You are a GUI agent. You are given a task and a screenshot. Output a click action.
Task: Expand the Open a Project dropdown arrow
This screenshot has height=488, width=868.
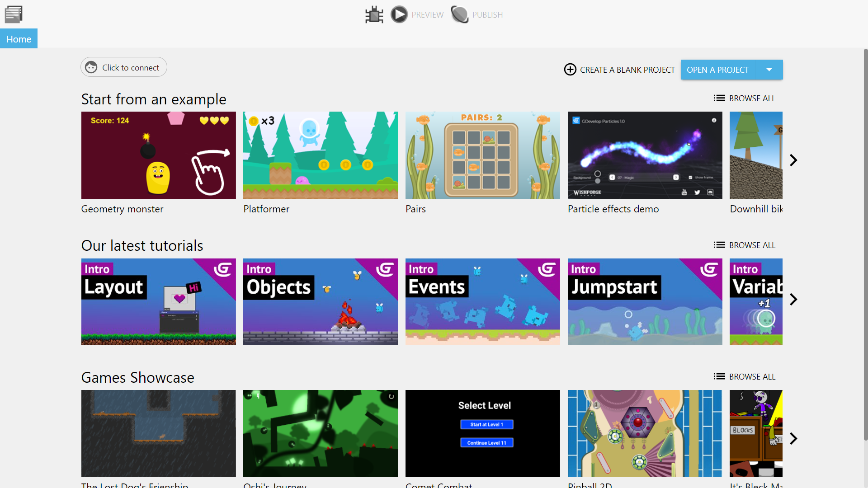pos(769,69)
